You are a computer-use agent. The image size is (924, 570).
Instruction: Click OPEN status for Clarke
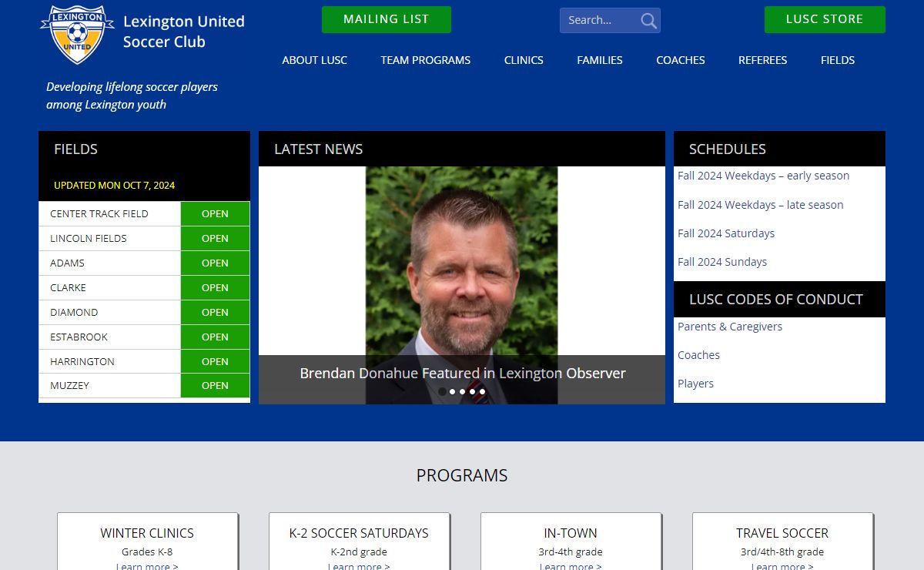point(215,287)
